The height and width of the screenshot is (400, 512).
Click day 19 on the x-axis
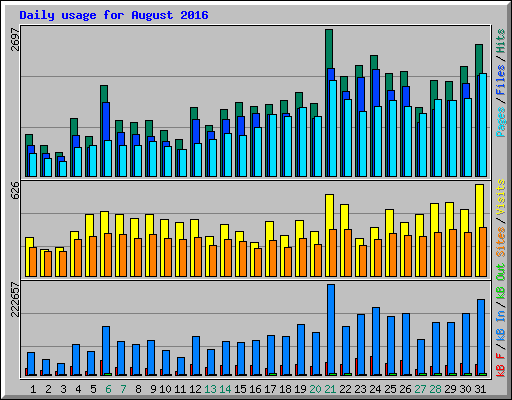coord(300,389)
